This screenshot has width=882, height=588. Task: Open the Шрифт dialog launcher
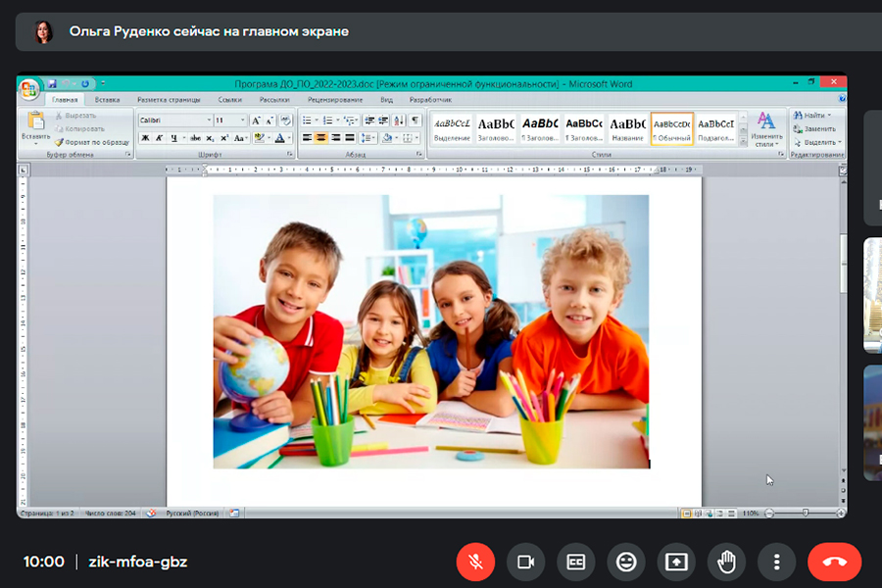(x=290, y=154)
